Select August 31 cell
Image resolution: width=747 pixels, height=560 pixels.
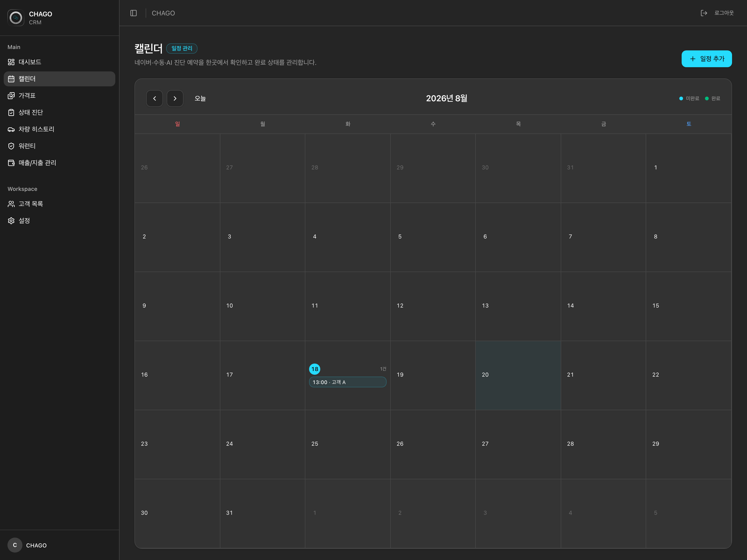(x=262, y=513)
